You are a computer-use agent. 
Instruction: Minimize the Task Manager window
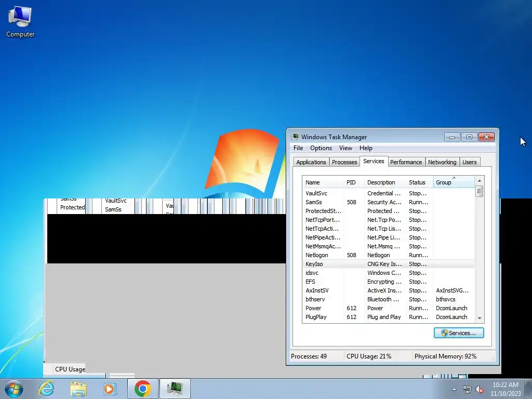(x=453, y=137)
